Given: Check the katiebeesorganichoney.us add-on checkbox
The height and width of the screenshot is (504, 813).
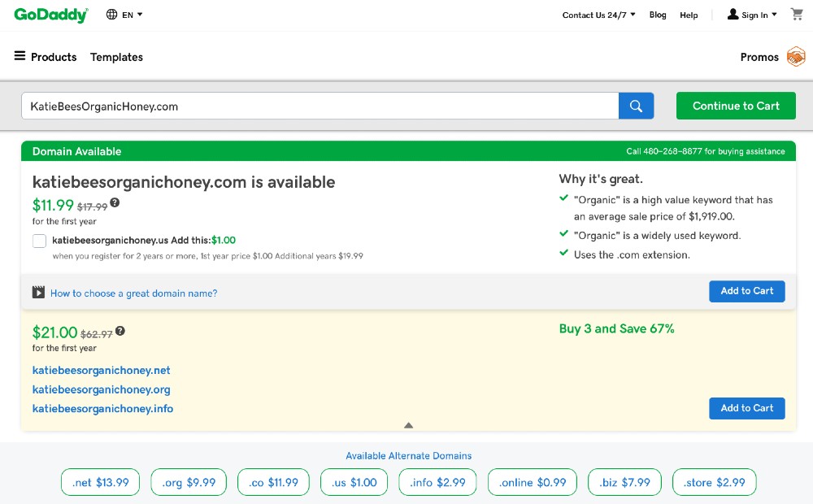Looking at the screenshot, I should [x=39, y=241].
